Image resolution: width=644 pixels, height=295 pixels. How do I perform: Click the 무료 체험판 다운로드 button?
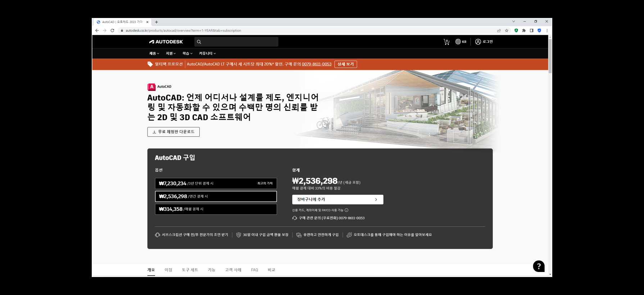173,132
